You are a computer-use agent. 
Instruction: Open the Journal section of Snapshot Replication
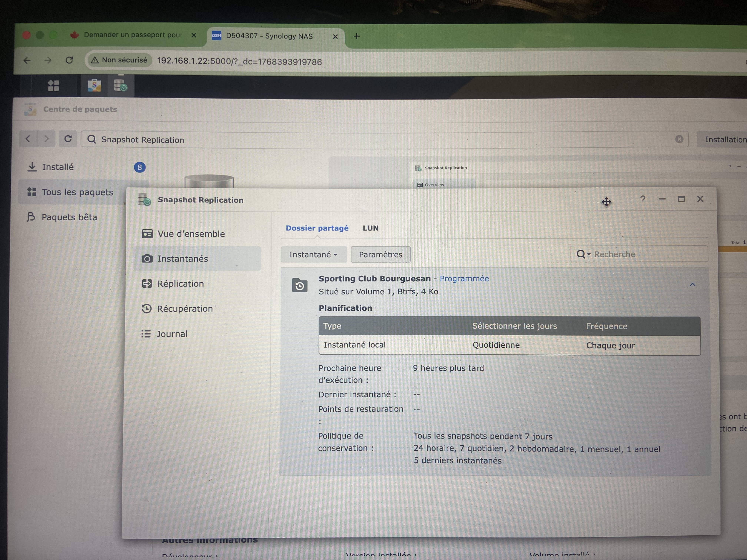172,334
